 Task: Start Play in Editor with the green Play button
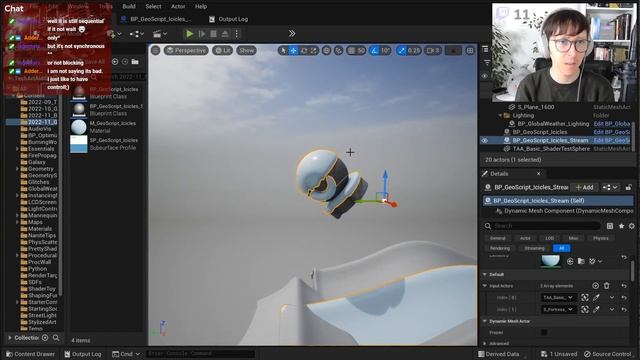tap(189, 34)
